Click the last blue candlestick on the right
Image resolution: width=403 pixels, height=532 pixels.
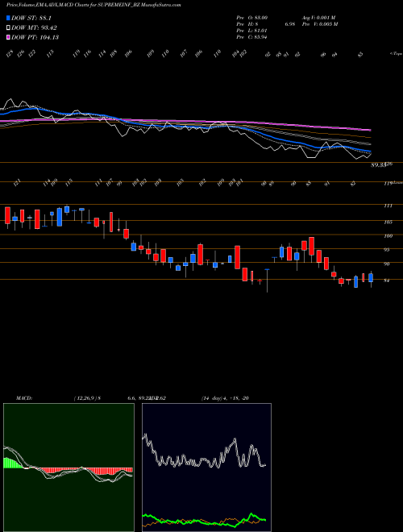tap(371, 278)
